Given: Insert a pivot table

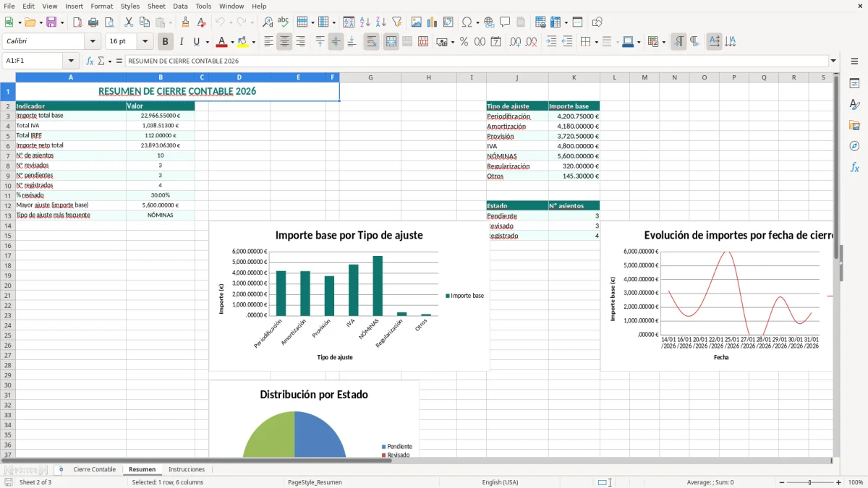Looking at the screenshot, I should pyautogui.click(x=448, y=22).
